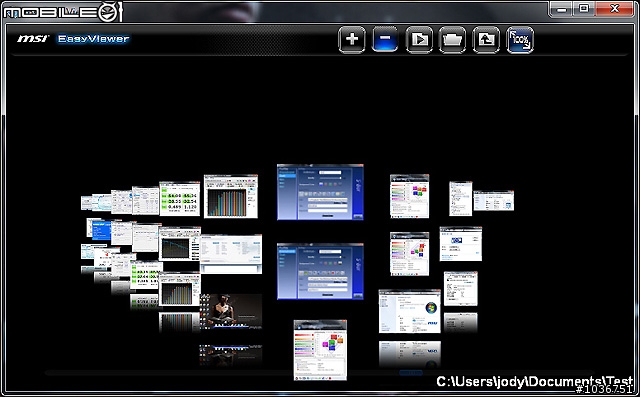Open the color gamut thumbnail with triangle
The height and width of the screenshot is (397, 640).
pos(409,254)
